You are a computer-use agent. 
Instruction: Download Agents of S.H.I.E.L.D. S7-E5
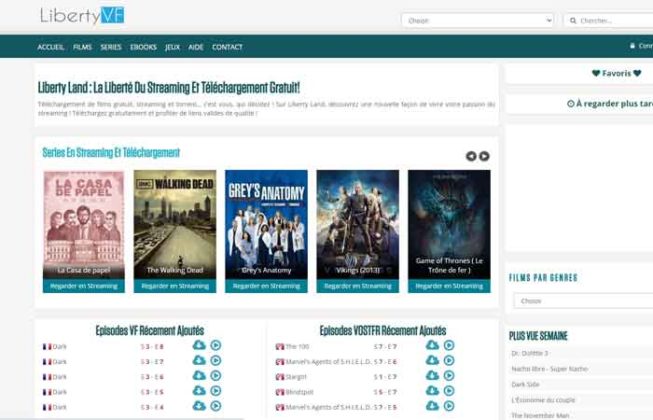click(432, 406)
